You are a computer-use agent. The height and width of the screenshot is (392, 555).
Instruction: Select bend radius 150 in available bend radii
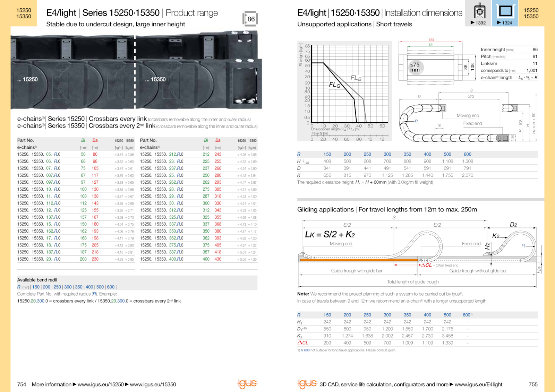36,287
